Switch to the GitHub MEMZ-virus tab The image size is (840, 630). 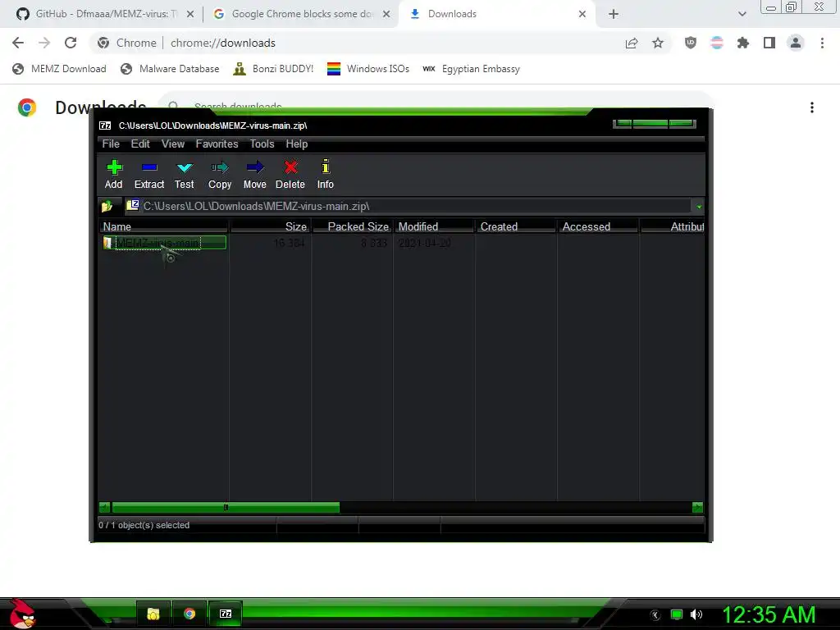pyautogui.click(x=106, y=14)
